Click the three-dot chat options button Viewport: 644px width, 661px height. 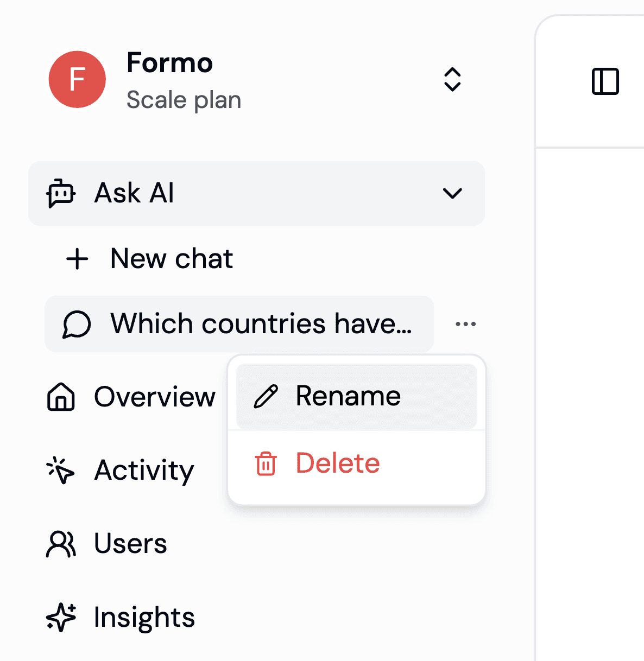point(465,324)
